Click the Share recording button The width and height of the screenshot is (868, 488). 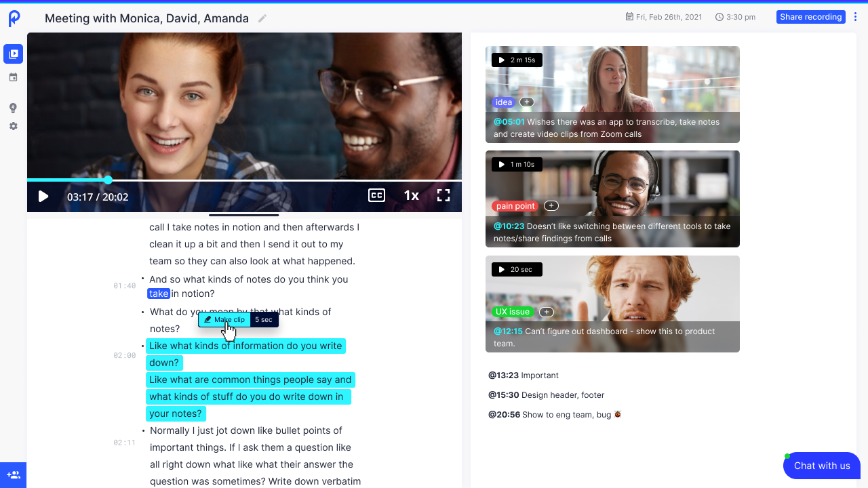tap(811, 17)
